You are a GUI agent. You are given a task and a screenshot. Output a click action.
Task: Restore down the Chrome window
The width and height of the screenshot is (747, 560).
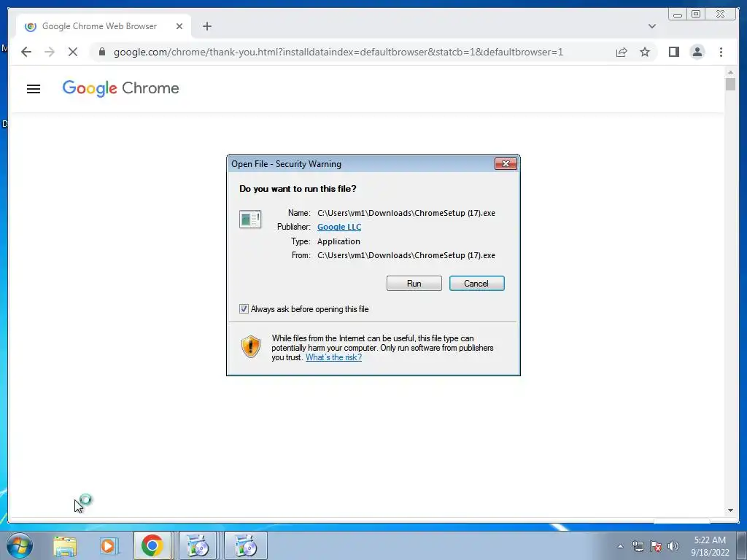coord(695,15)
